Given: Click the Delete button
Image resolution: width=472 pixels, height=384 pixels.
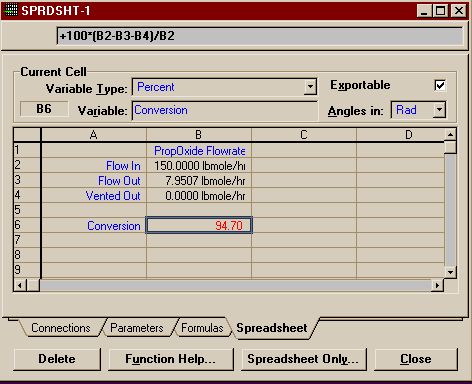Looking at the screenshot, I should [x=57, y=359].
